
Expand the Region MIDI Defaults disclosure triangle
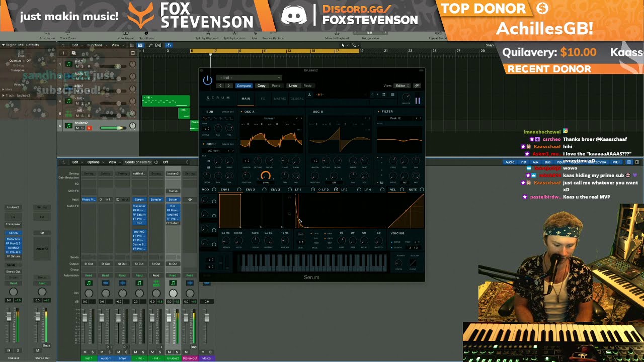3,45
